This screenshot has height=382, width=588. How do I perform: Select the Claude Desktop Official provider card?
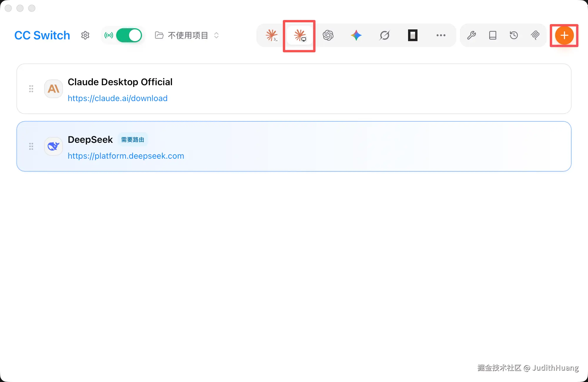pos(294,89)
